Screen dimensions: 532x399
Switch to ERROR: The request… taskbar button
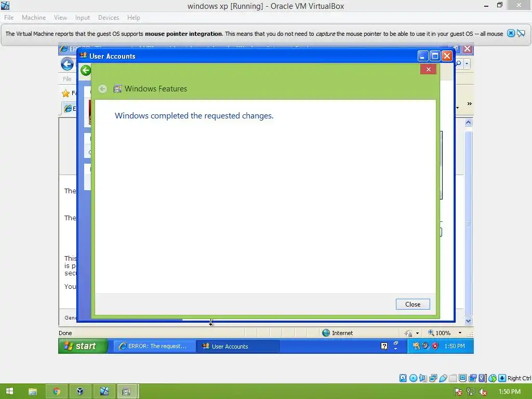pos(154,346)
